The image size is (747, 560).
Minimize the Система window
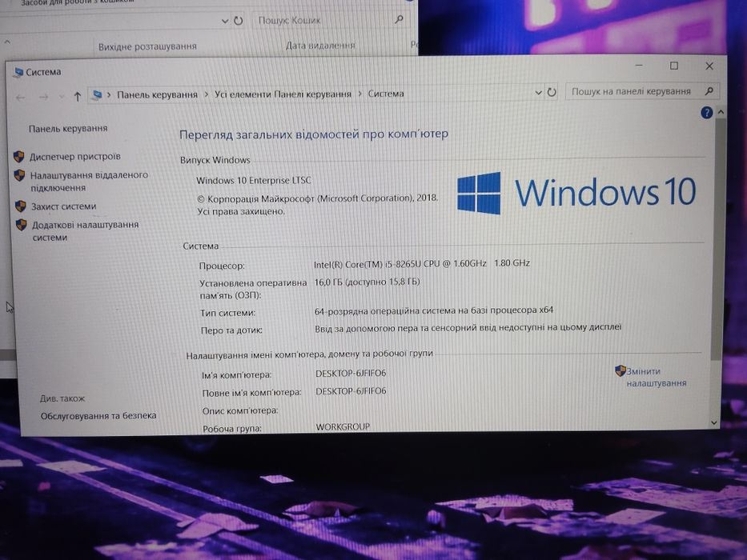tap(640, 66)
